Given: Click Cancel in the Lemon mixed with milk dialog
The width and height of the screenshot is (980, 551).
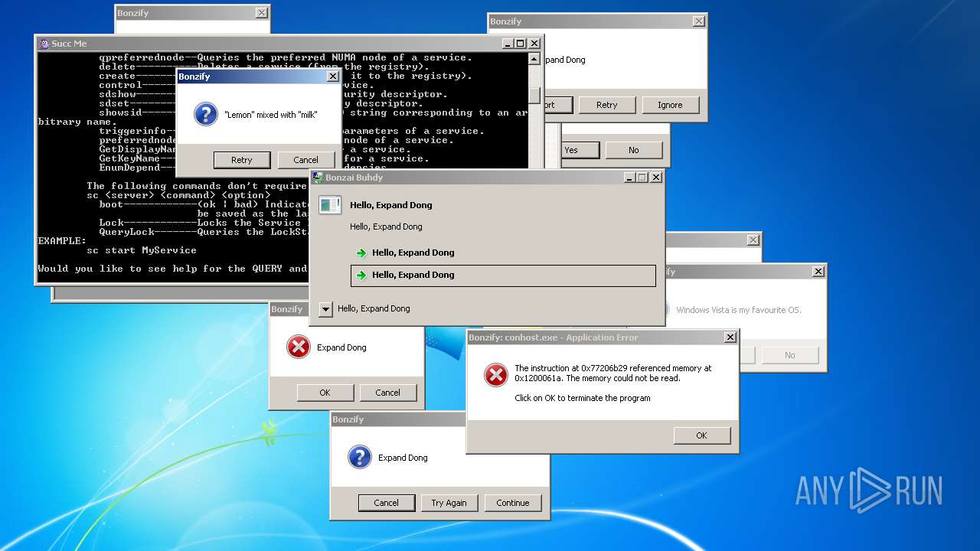Looking at the screenshot, I should (x=305, y=160).
